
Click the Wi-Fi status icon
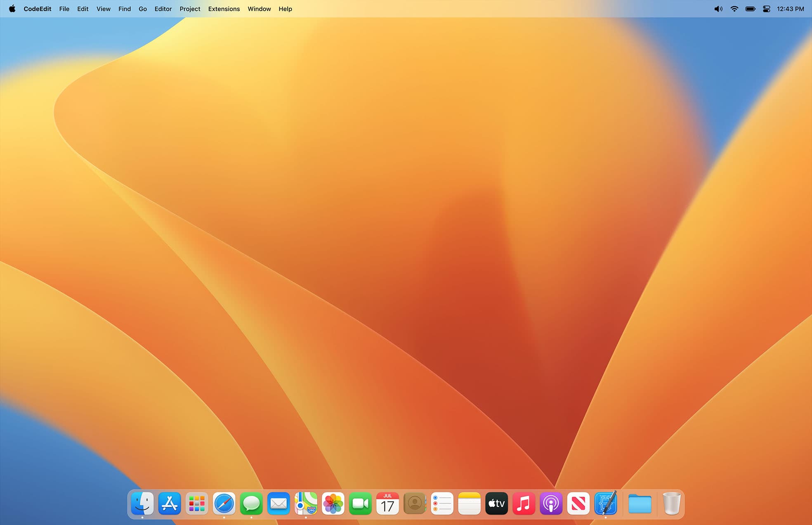point(734,9)
